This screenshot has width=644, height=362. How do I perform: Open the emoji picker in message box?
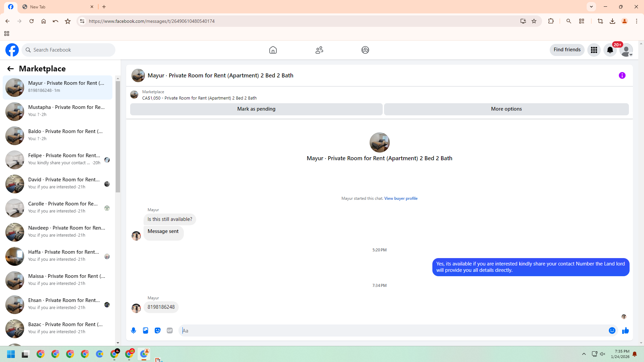click(x=612, y=330)
